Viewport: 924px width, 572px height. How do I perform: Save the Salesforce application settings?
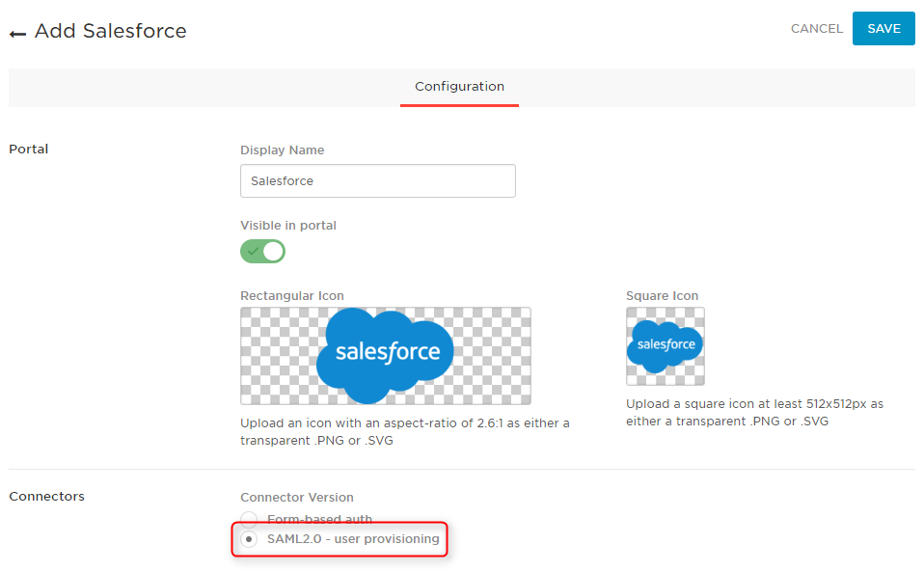[883, 28]
